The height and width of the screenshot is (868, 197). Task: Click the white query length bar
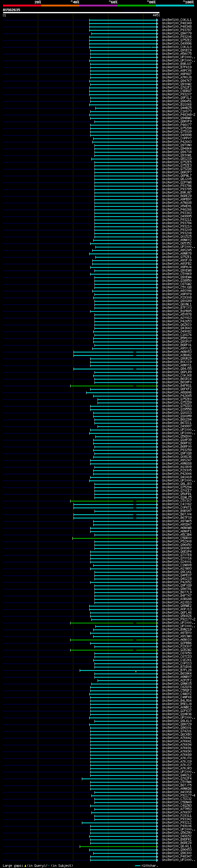[x=81, y=12]
